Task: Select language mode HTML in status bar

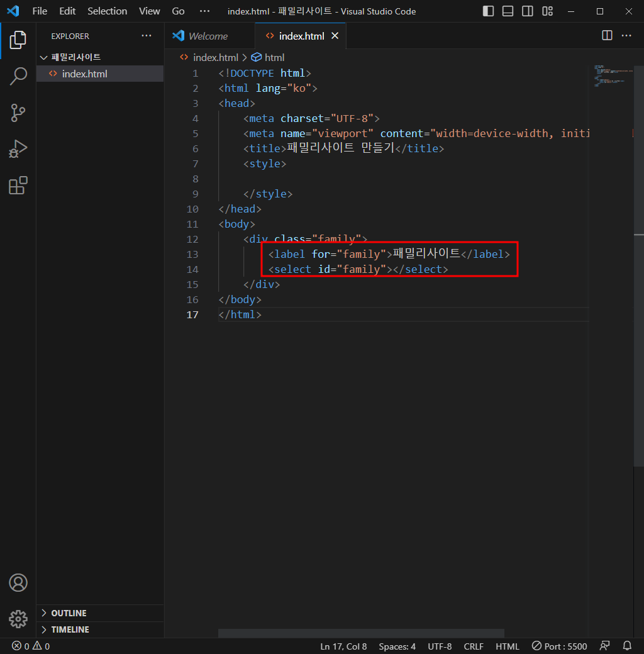Action: pos(507,646)
